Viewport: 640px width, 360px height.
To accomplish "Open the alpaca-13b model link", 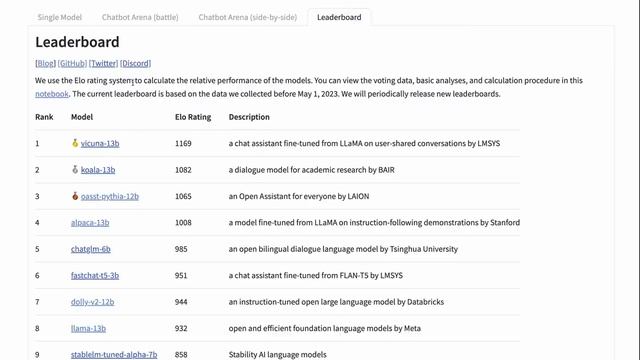I will 90,222.
